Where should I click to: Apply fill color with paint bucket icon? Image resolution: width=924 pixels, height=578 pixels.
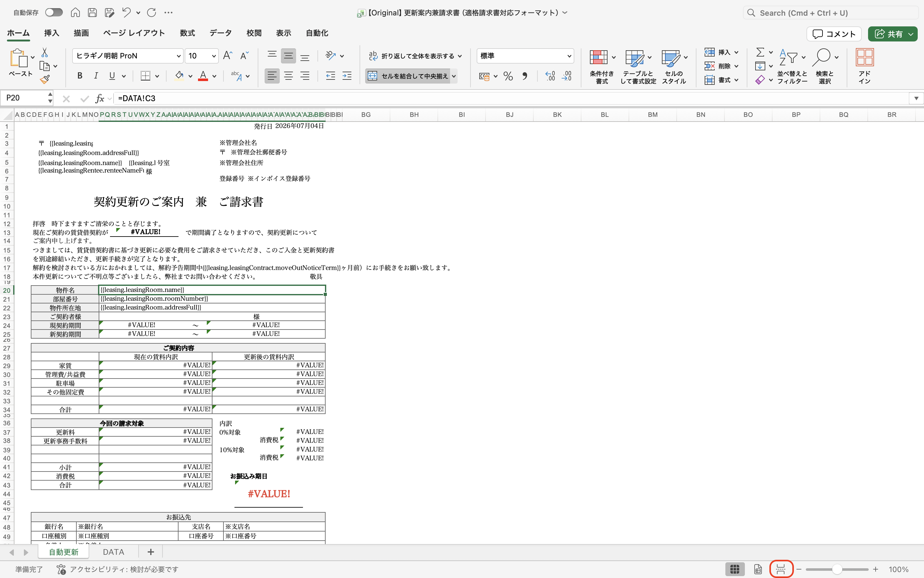coord(179,76)
